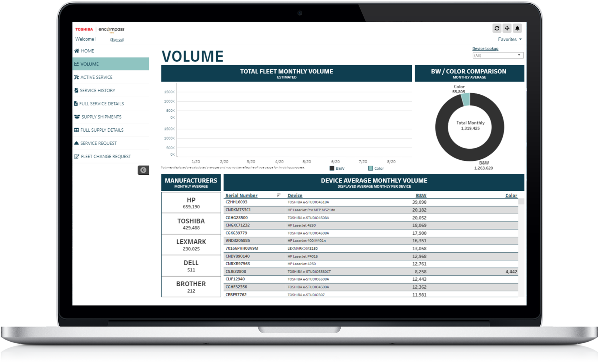Click the Fleet Change Request edit icon
Viewport: 599px width, 364px height.
(77, 156)
